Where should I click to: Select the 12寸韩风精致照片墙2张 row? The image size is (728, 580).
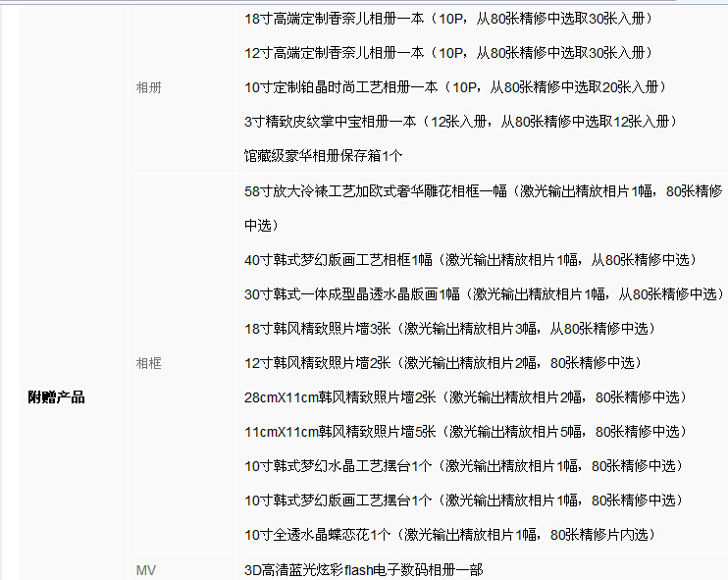tap(443, 363)
